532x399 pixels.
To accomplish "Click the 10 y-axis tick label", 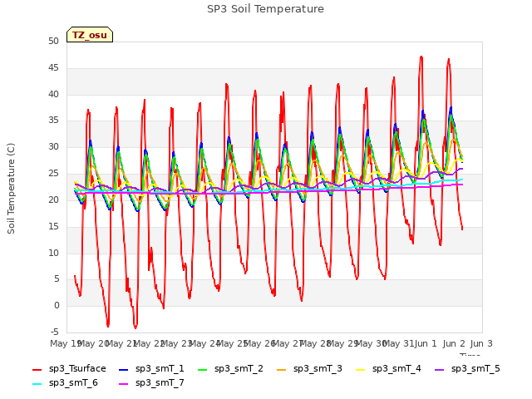I will (x=53, y=253).
